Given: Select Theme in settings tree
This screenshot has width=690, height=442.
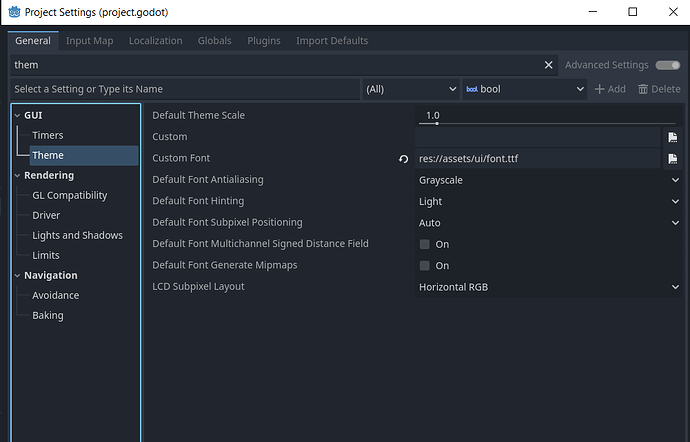Looking at the screenshot, I should (84, 155).
